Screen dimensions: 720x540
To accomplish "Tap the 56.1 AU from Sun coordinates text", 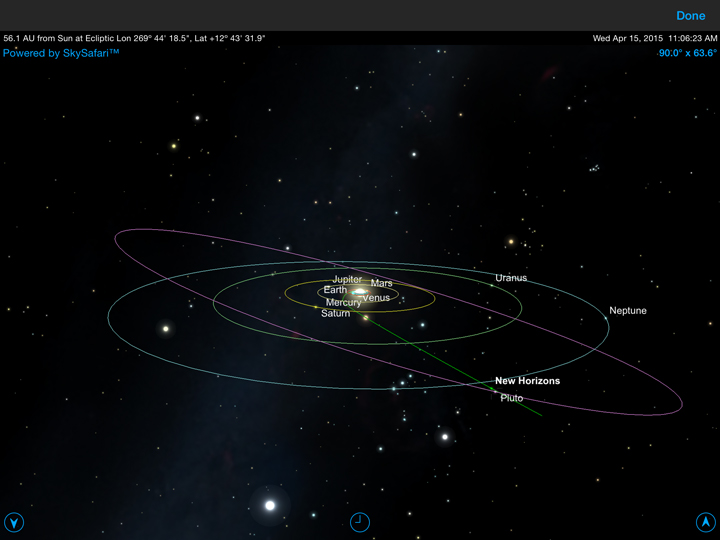I will point(134,38).
